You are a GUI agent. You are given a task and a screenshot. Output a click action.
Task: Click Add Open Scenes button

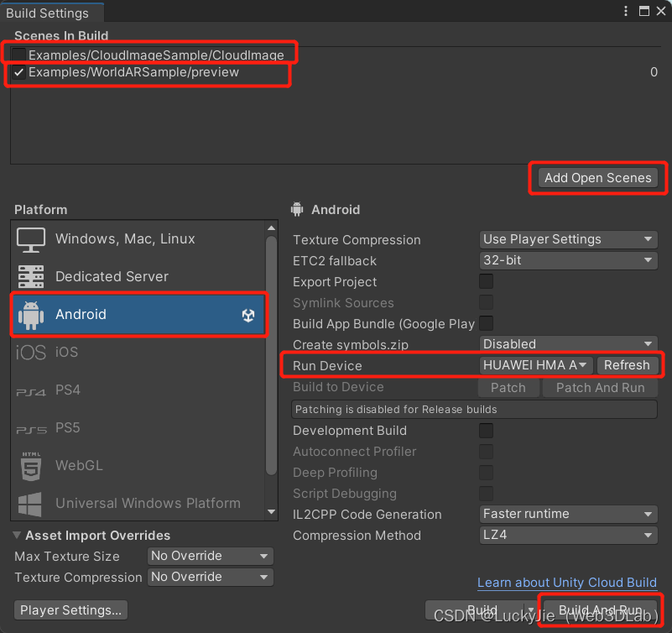point(598,177)
